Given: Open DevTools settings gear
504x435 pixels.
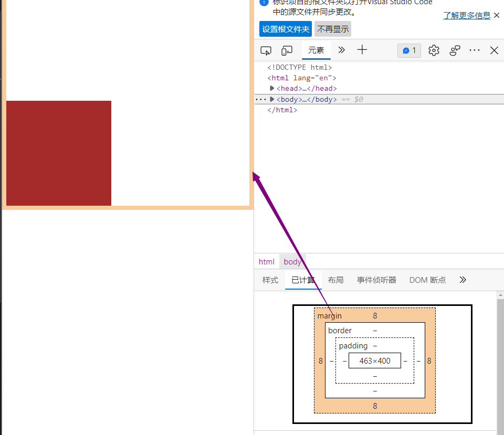Looking at the screenshot, I should [x=434, y=50].
